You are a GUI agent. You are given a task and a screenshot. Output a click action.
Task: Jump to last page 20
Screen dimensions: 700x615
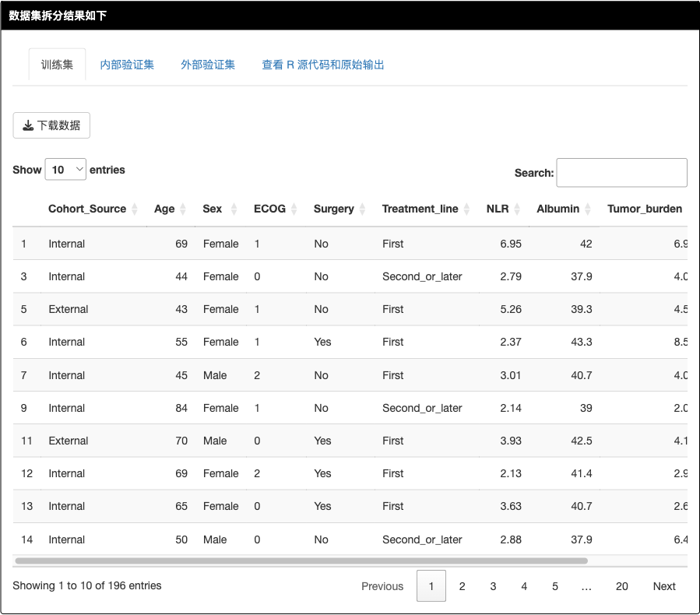pyautogui.click(x=622, y=586)
